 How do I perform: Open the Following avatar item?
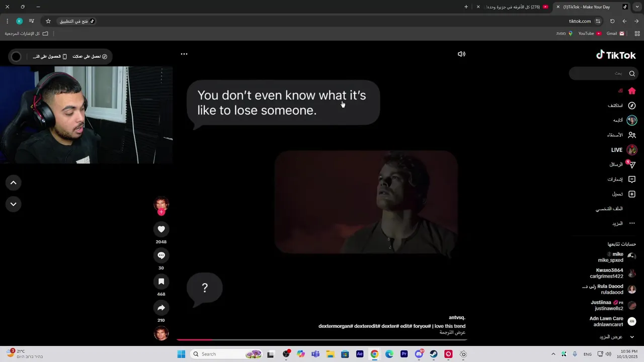click(625, 120)
